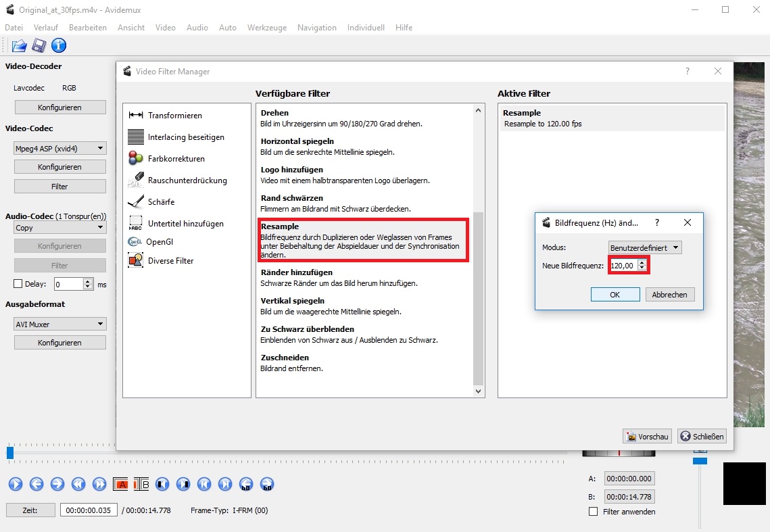Click the Neue Bildfrequenz value field
The image size is (770, 532).
(623, 266)
